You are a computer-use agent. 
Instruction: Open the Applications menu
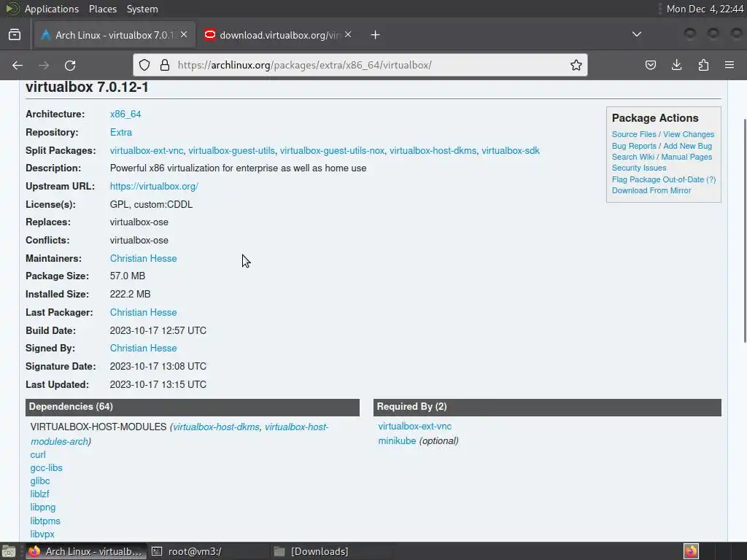(52, 9)
